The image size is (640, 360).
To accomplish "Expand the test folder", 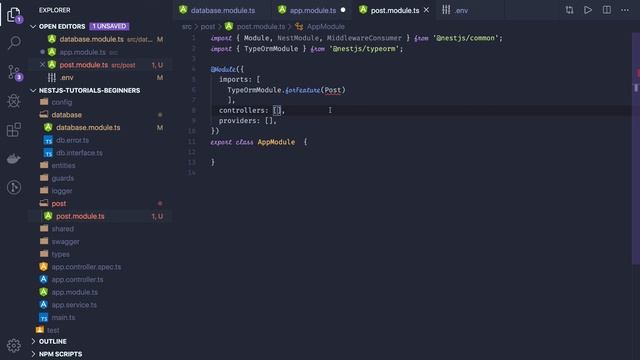I will (53, 330).
